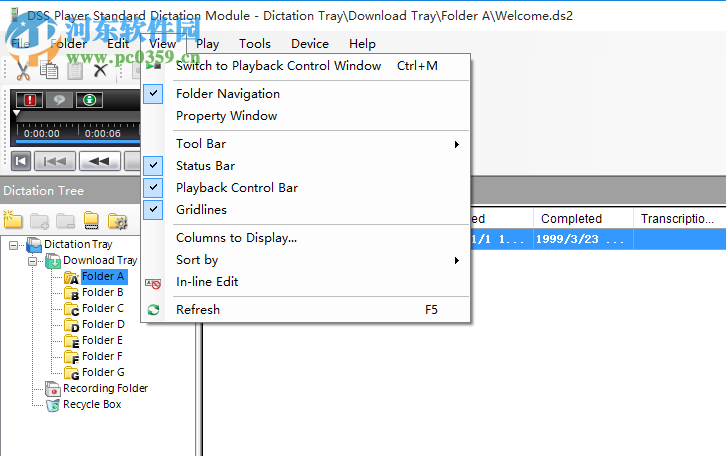726x456 pixels.
Task: Collapse the Download Tray tree node
Action: click(x=32, y=262)
